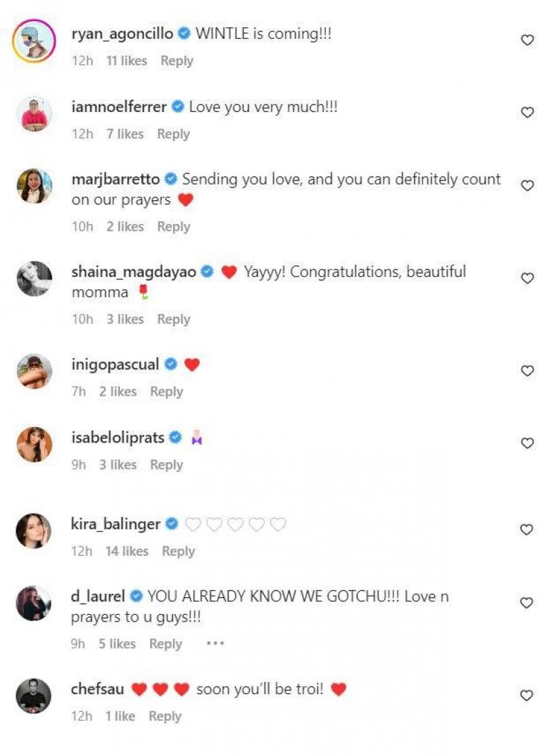
Task: Reply to marjbarretto's comment
Action: [x=173, y=227]
